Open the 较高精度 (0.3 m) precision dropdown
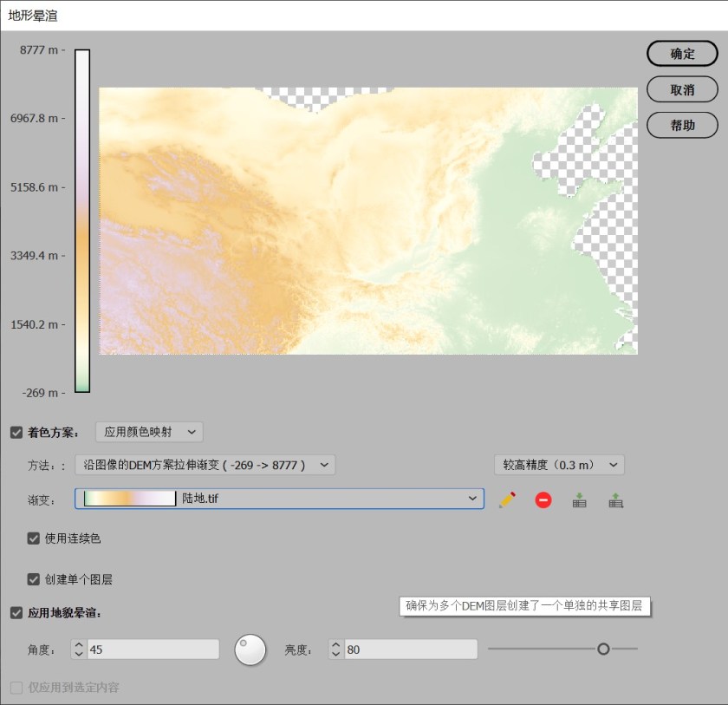Viewport: 728px width, 705px height. point(559,465)
